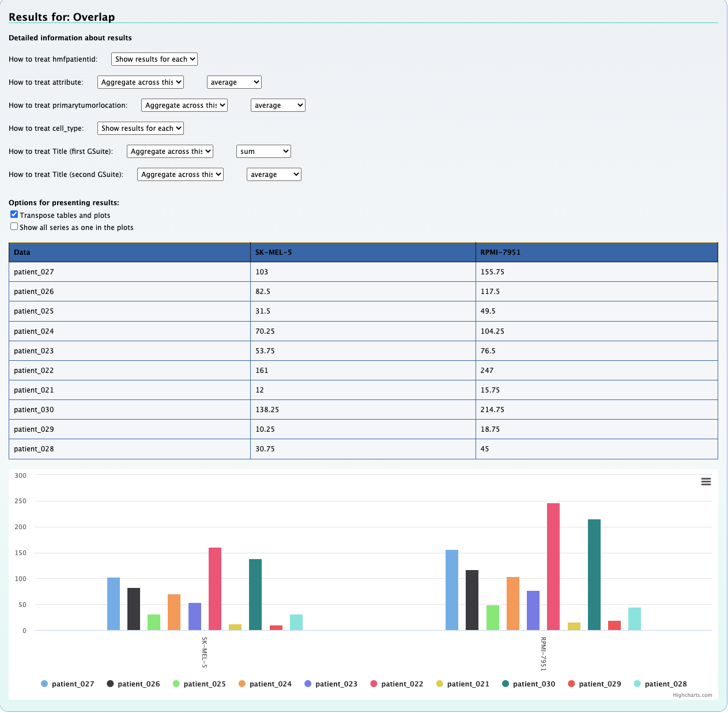The width and height of the screenshot is (728, 713).
Task: Change first GSuite Title 'sum' dropdown
Action: click(263, 151)
